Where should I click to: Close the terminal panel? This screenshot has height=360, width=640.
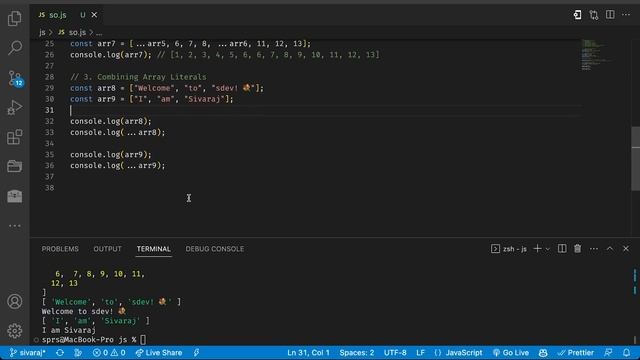(x=626, y=249)
